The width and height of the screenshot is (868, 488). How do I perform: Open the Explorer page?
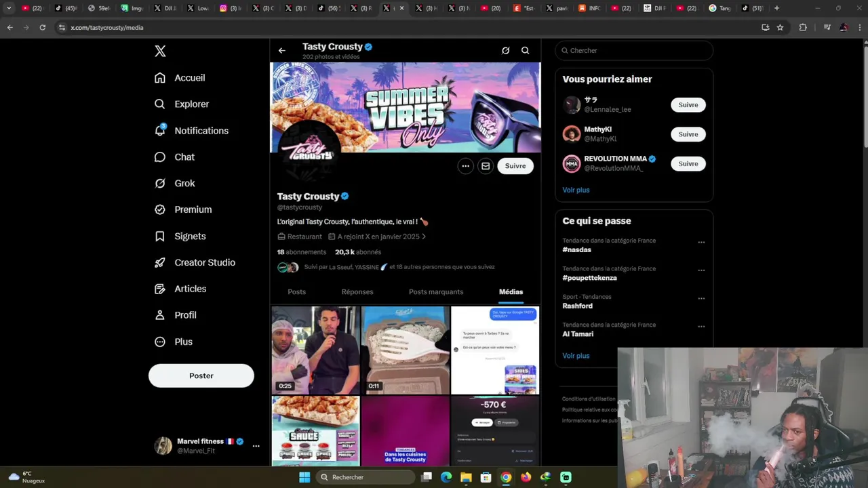point(182,104)
